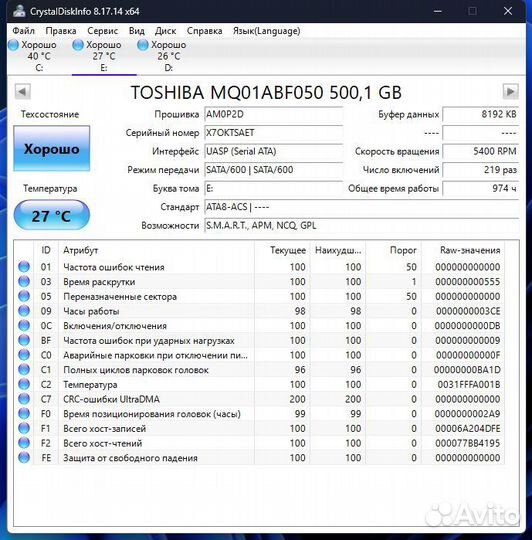Click the CrystalDiskInfo title bar icon
532x540 pixels.
[19, 11]
